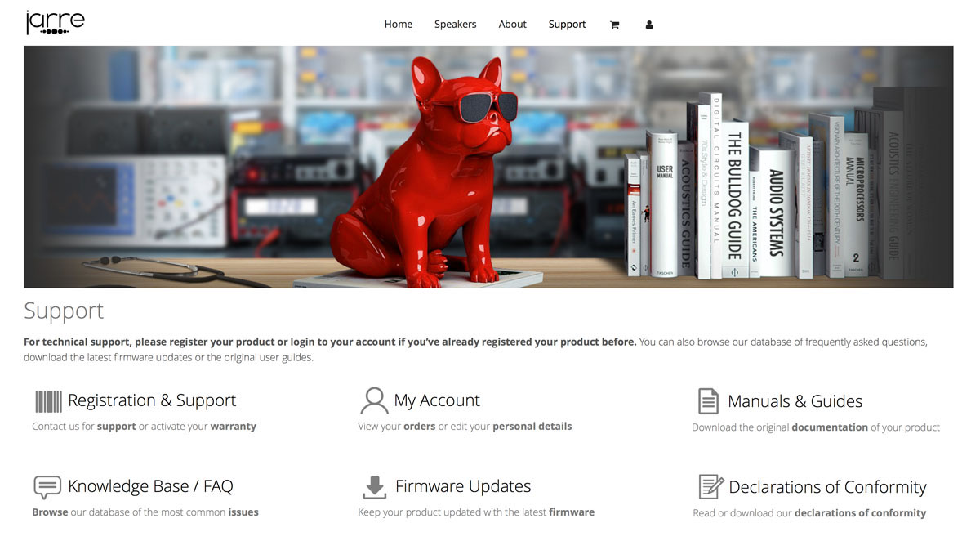
Task: Open the Firmware Updates heading link
Action: [x=463, y=486]
